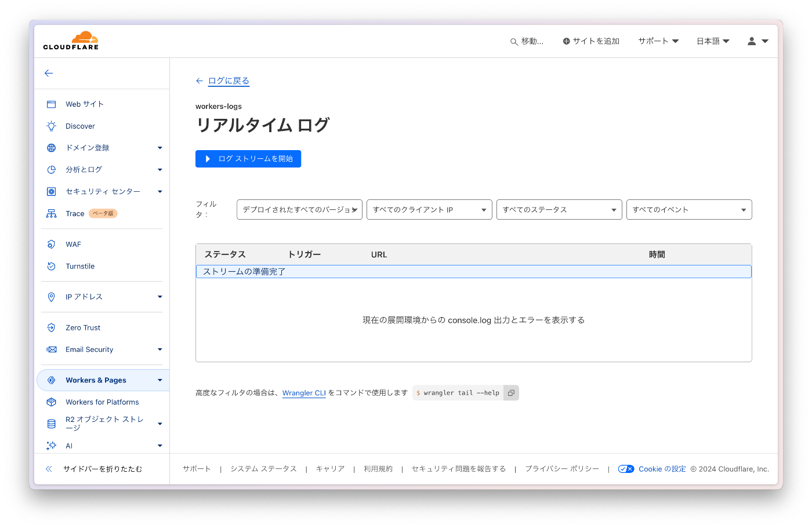Follow the ログに戻る link
The width and height of the screenshot is (812, 528).
click(229, 81)
